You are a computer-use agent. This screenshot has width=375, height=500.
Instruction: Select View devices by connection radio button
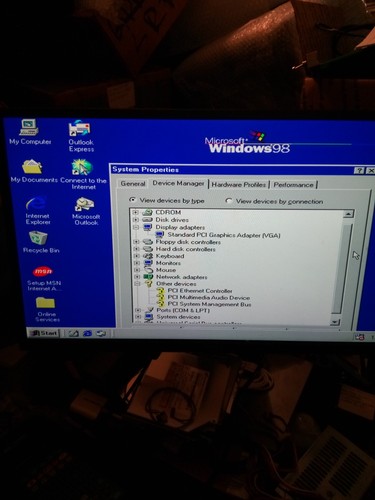pos(229,201)
